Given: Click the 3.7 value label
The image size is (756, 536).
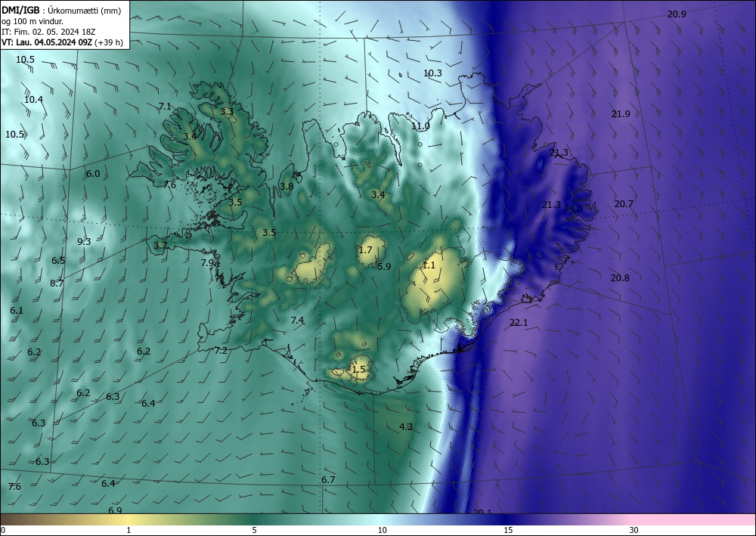Looking at the screenshot, I should (x=160, y=246).
